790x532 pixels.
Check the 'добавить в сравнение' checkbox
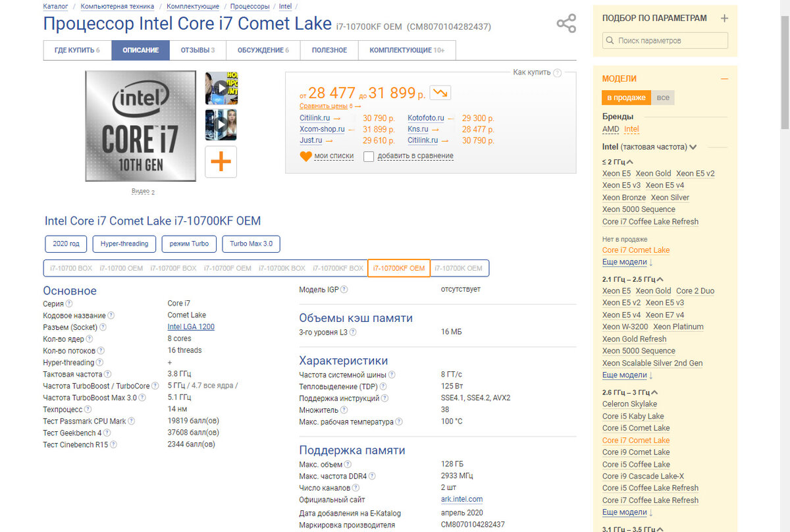click(369, 156)
